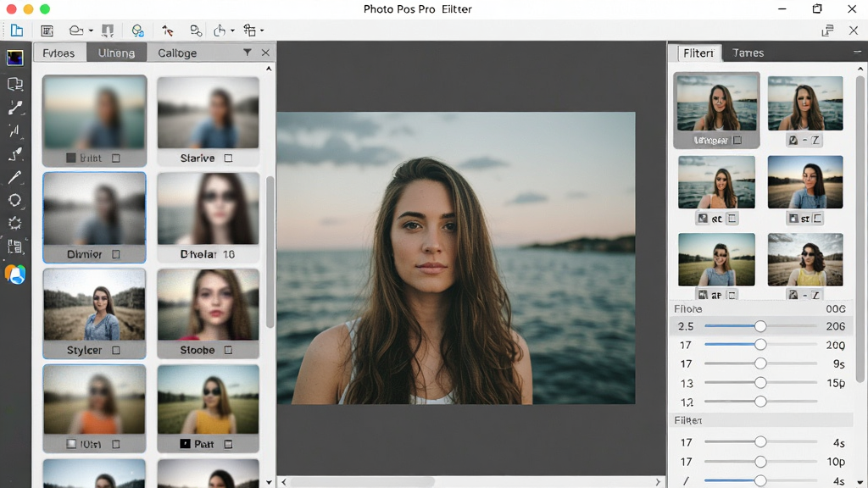Toggle checkbox on the Stoobe preset
Viewport: 868px width, 488px height.
point(228,350)
